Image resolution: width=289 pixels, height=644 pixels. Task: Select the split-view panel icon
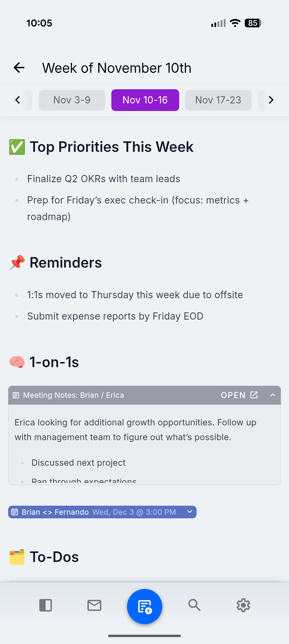tap(45, 605)
